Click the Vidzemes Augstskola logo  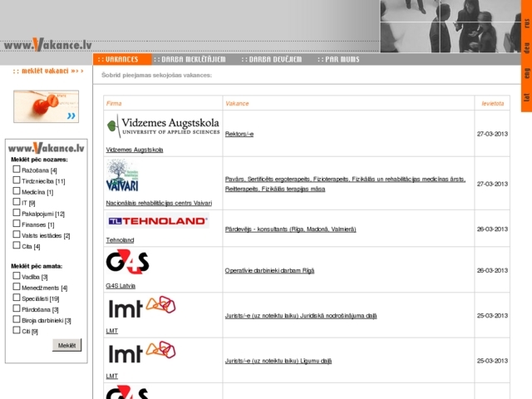coord(163,126)
